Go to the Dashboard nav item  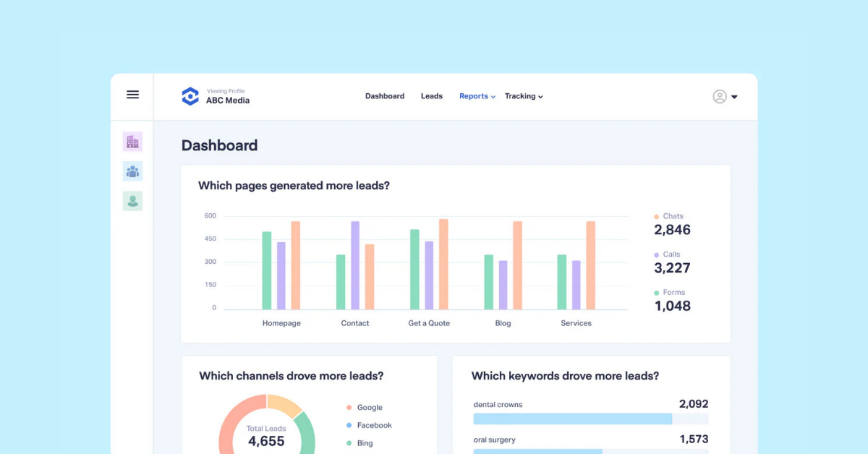[x=385, y=96]
